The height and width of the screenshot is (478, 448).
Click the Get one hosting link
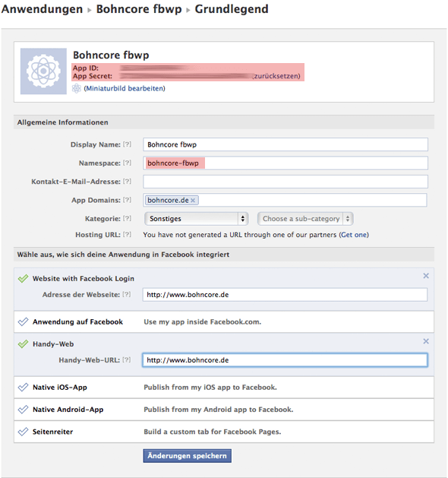354,235
